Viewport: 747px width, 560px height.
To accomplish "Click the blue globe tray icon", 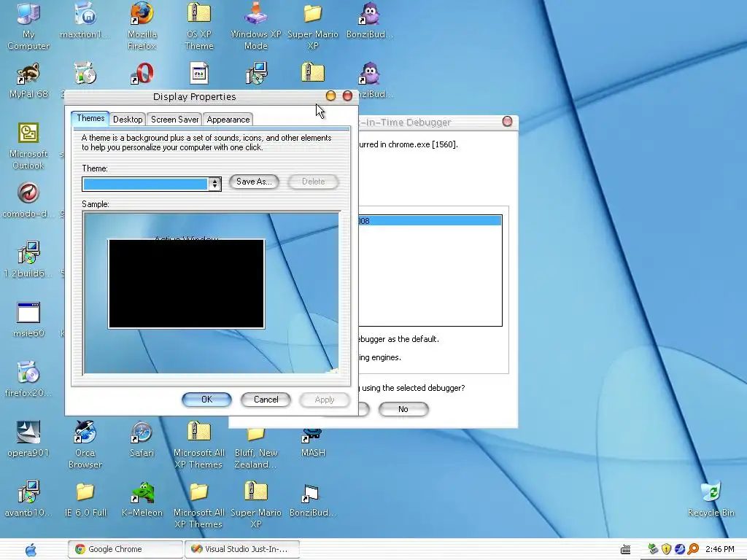I will (x=680, y=549).
